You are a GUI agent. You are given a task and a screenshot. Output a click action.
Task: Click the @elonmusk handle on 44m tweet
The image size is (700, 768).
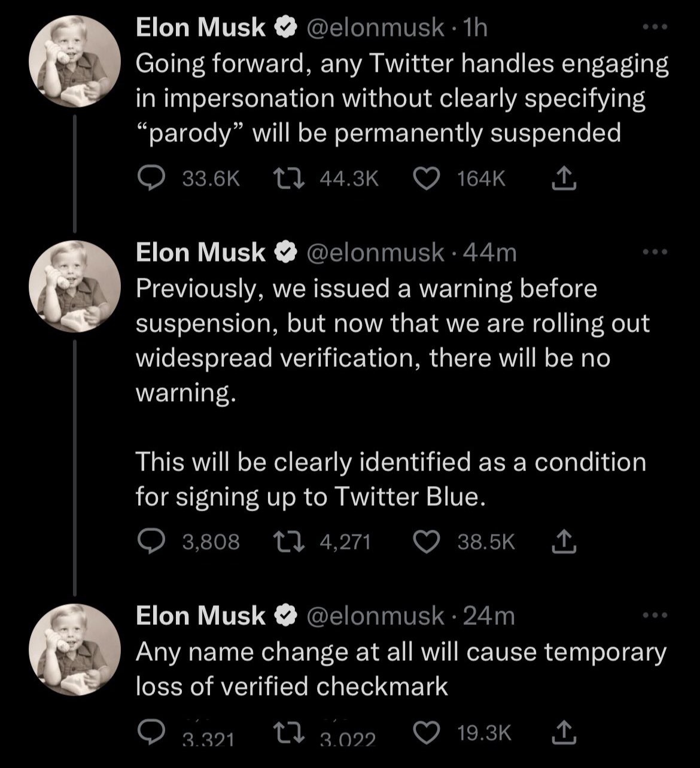[x=375, y=253]
